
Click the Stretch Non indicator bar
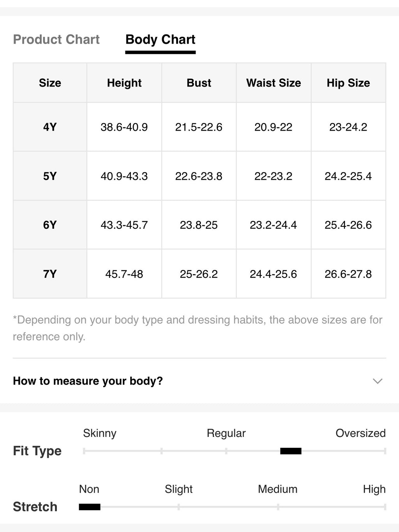[90, 507]
